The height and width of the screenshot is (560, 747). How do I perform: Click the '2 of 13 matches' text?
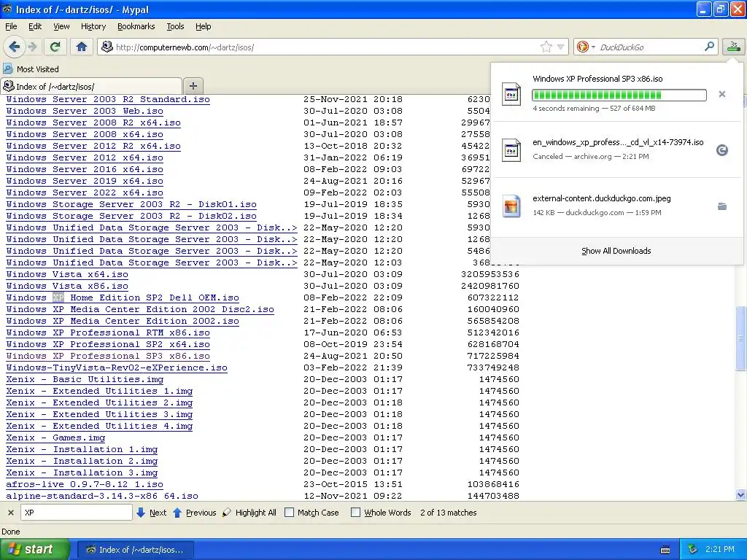449,513
